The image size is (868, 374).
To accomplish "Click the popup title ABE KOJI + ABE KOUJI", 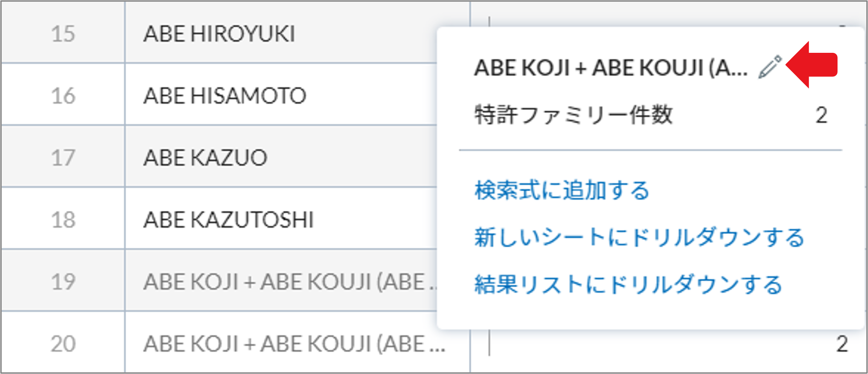I will coord(611,68).
